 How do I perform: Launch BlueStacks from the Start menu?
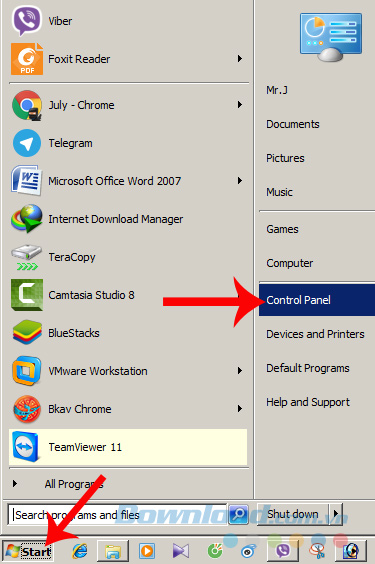click(x=129, y=333)
